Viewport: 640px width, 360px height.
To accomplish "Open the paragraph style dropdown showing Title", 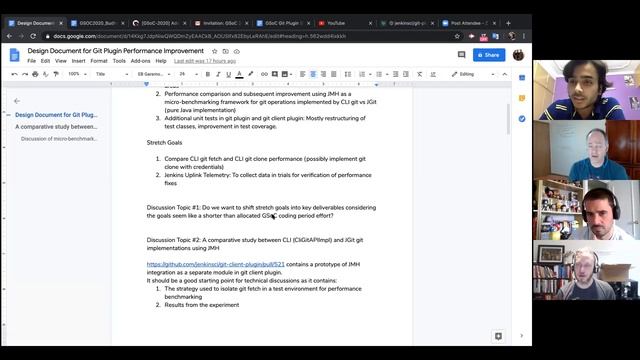I will [x=112, y=74].
